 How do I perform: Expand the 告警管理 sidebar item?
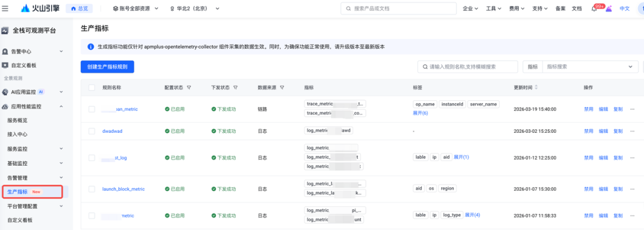[61, 178]
